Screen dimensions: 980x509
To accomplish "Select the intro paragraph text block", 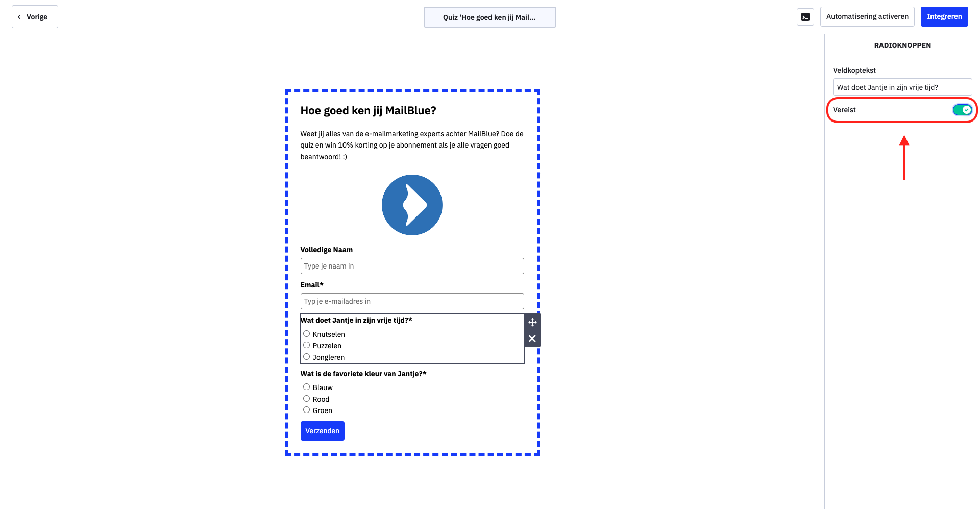I will (412, 145).
